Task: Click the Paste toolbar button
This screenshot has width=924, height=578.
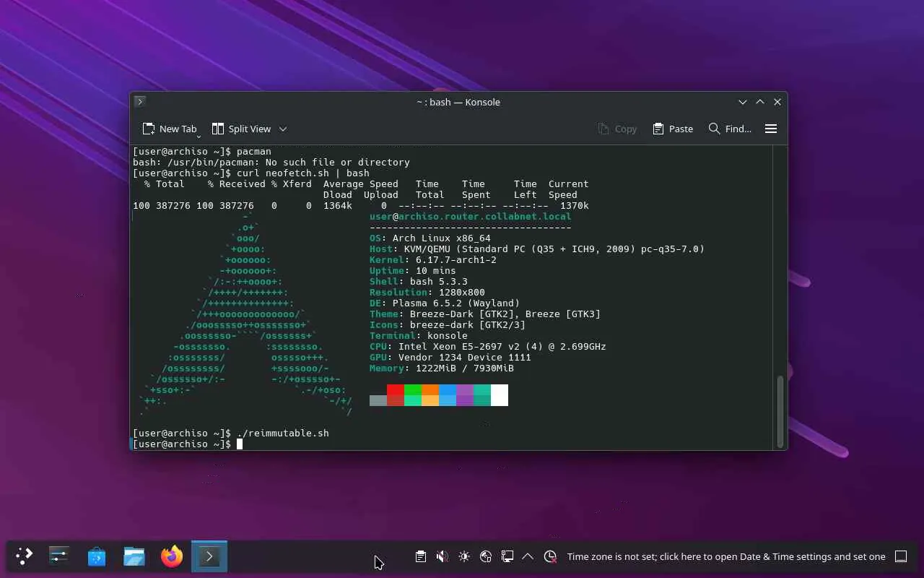Action: pos(673,129)
